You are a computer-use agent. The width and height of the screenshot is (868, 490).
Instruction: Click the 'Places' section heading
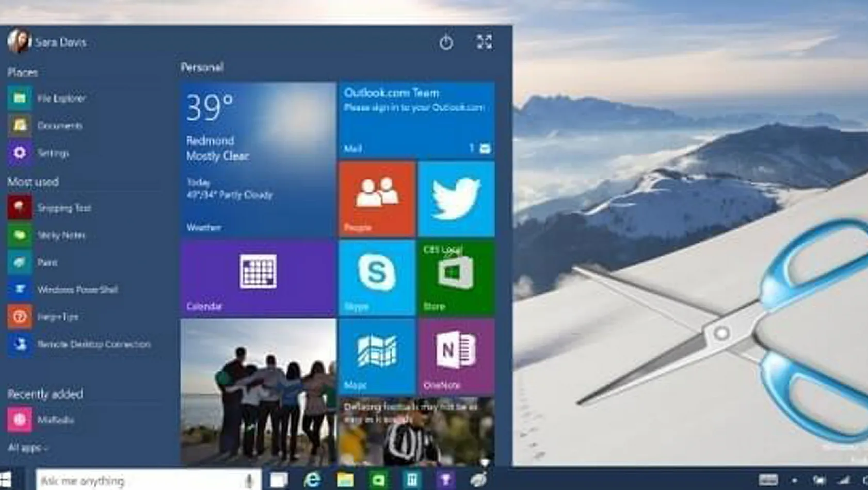click(x=23, y=72)
